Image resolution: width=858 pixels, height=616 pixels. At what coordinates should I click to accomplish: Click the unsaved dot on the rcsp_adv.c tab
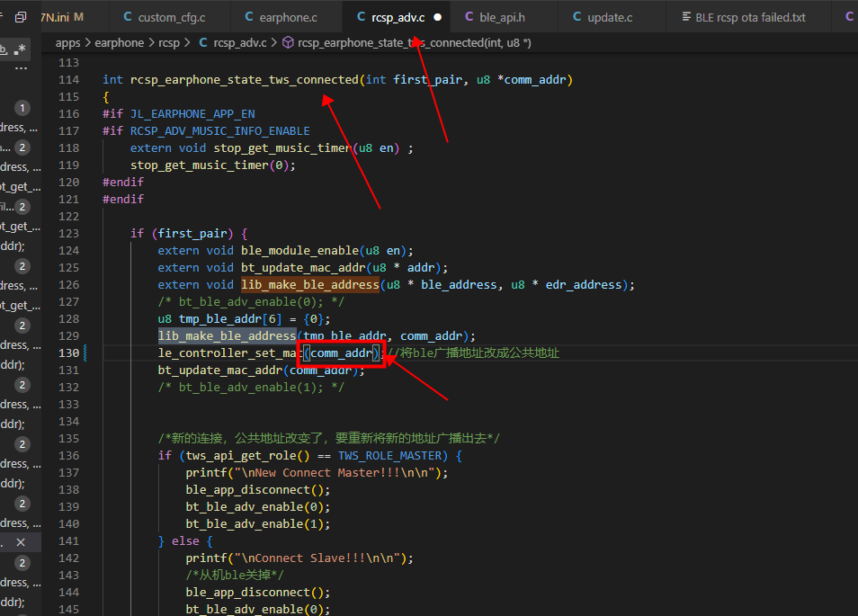438,17
